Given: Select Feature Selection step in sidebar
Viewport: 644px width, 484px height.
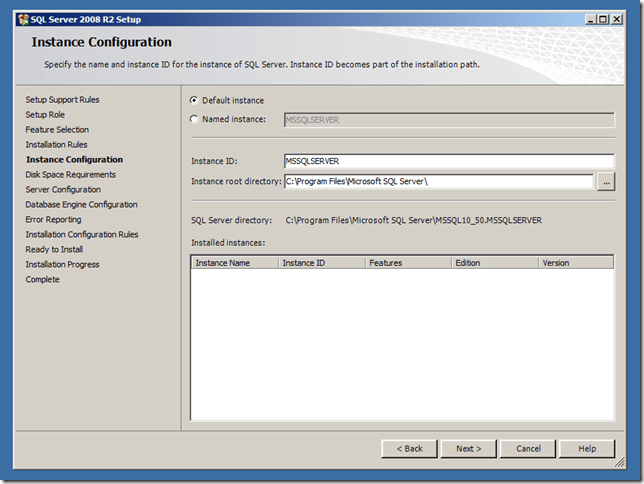Looking at the screenshot, I should (57, 130).
